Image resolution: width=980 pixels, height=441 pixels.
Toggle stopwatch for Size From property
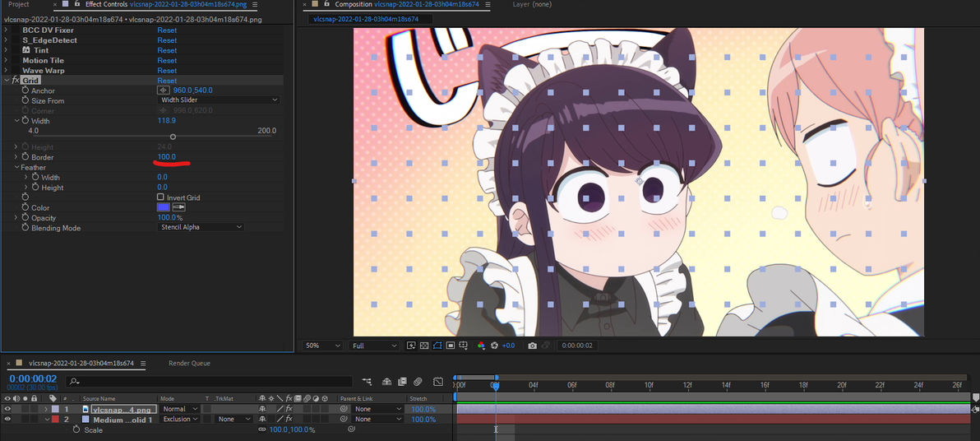pos(25,100)
